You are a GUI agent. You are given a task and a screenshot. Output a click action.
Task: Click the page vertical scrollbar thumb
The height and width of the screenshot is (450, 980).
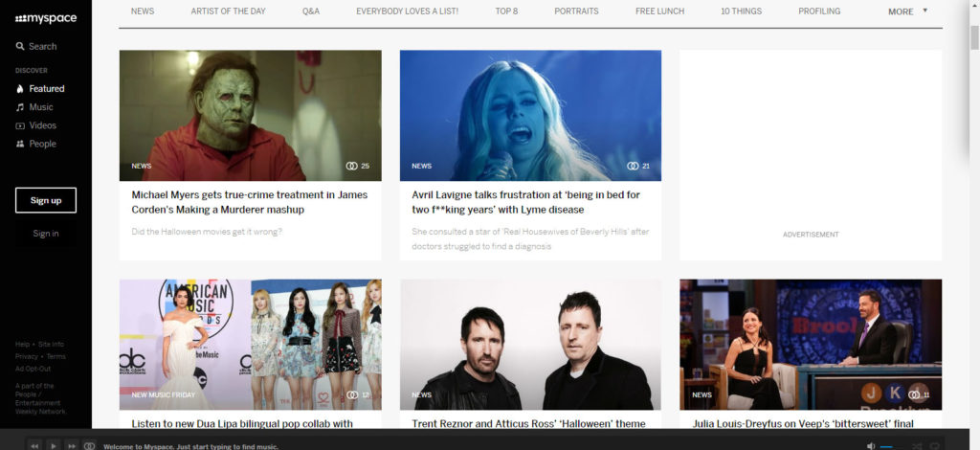click(974, 37)
